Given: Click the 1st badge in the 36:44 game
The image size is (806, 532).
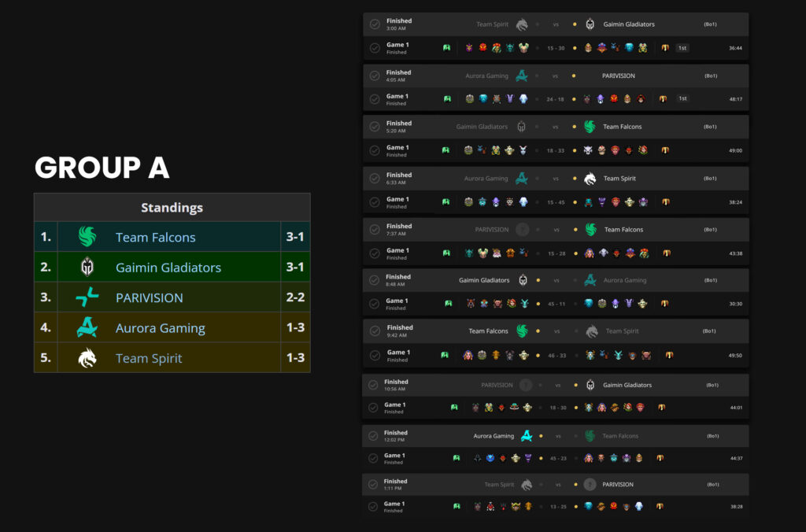Looking at the screenshot, I should point(682,48).
